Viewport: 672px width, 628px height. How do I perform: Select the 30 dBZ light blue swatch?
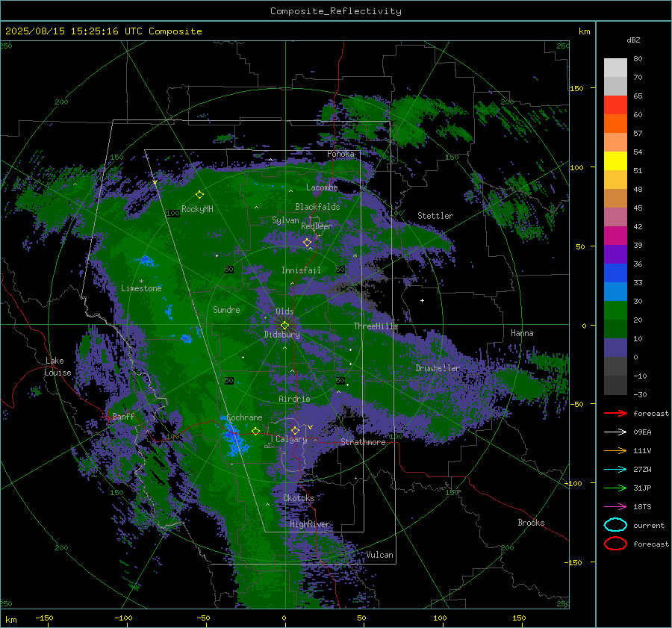(615, 291)
